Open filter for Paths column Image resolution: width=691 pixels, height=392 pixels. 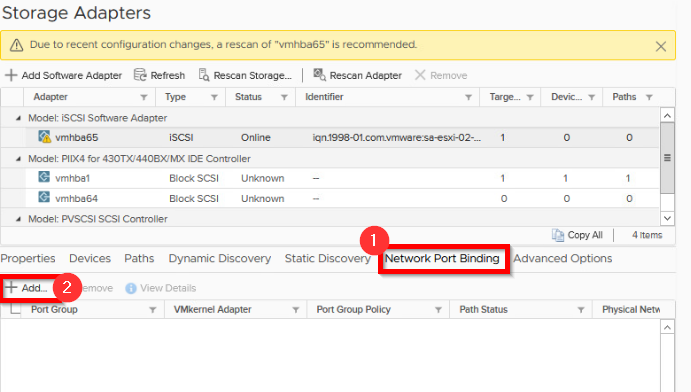coord(649,97)
